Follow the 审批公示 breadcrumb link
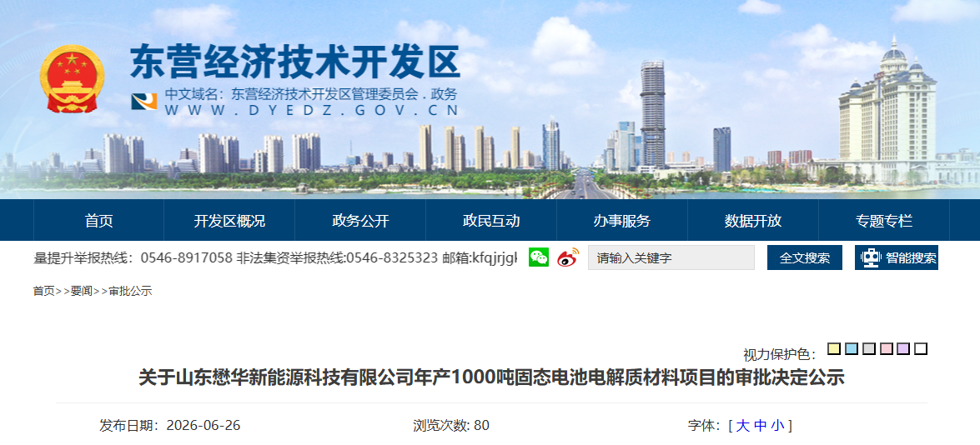This screenshot has height=445, width=980. (130, 291)
